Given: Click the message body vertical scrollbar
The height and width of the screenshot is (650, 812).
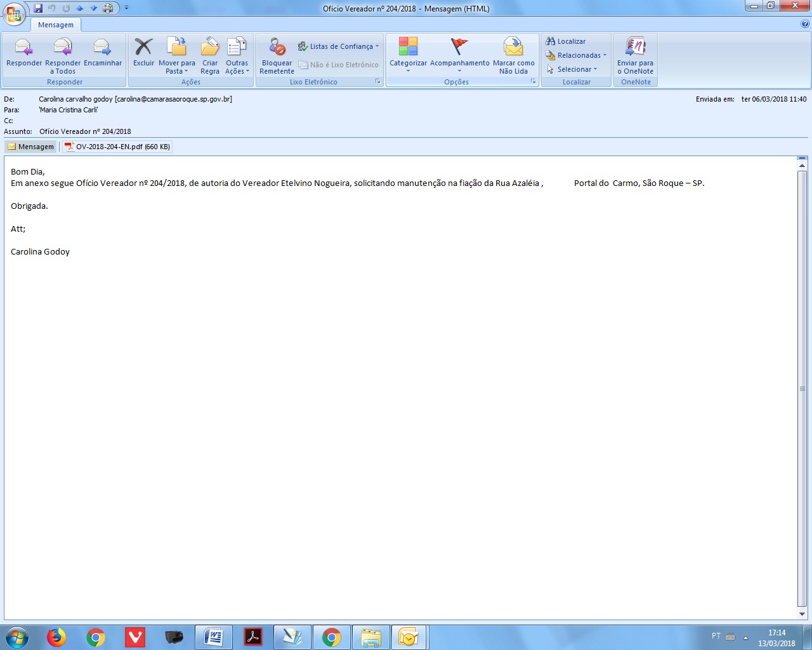Looking at the screenshot, I should pos(802,388).
